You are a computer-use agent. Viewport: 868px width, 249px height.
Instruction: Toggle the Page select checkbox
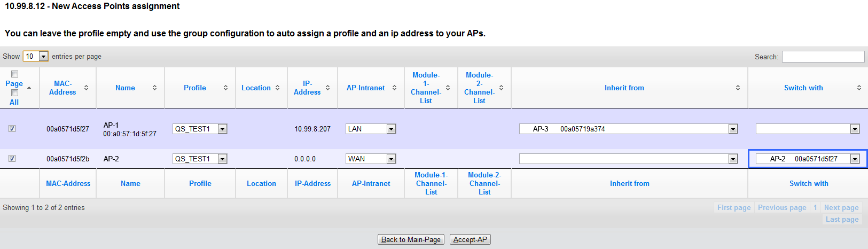(15, 74)
